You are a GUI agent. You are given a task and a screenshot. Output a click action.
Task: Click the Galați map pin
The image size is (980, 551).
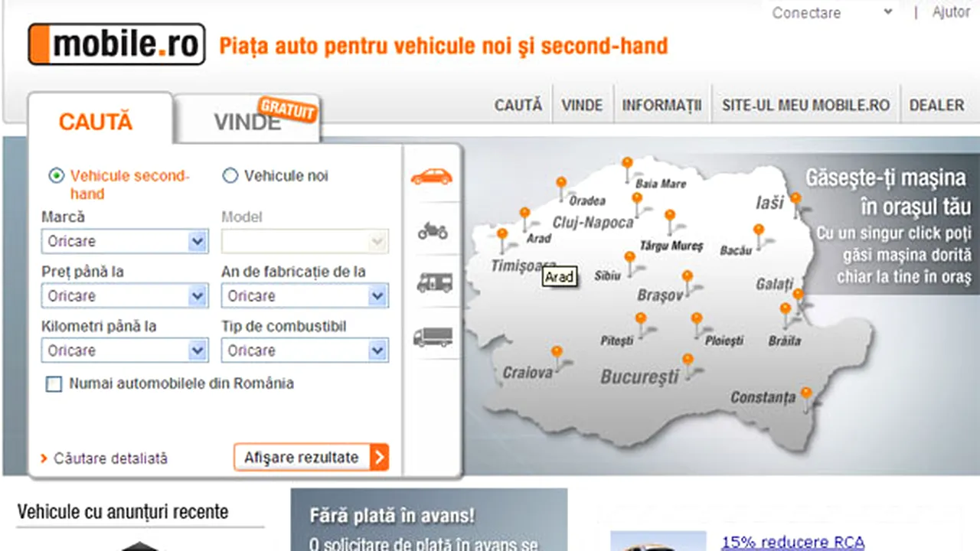click(x=798, y=295)
